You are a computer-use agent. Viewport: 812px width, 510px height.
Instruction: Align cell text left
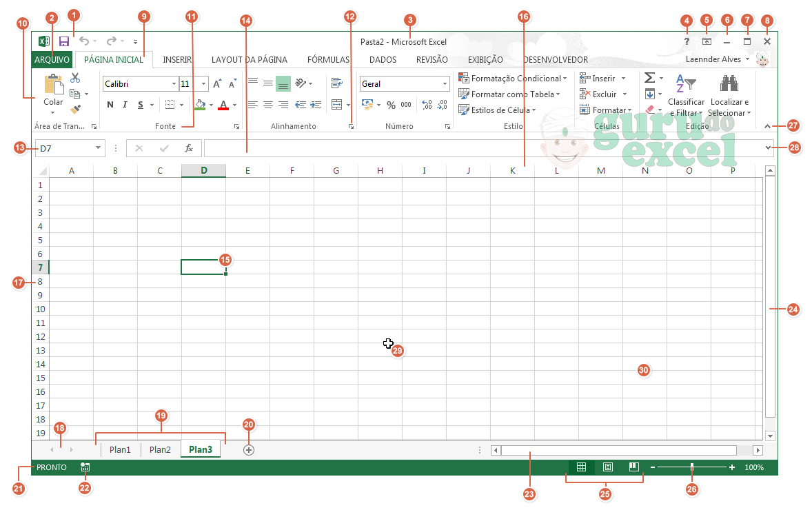pos(253,105)
